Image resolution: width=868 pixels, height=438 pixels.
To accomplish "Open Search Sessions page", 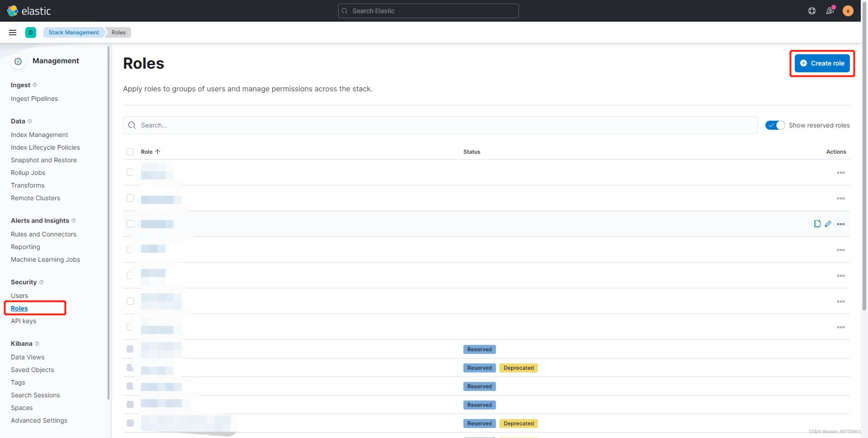I will pyautogui.click(x=35, y=395).
